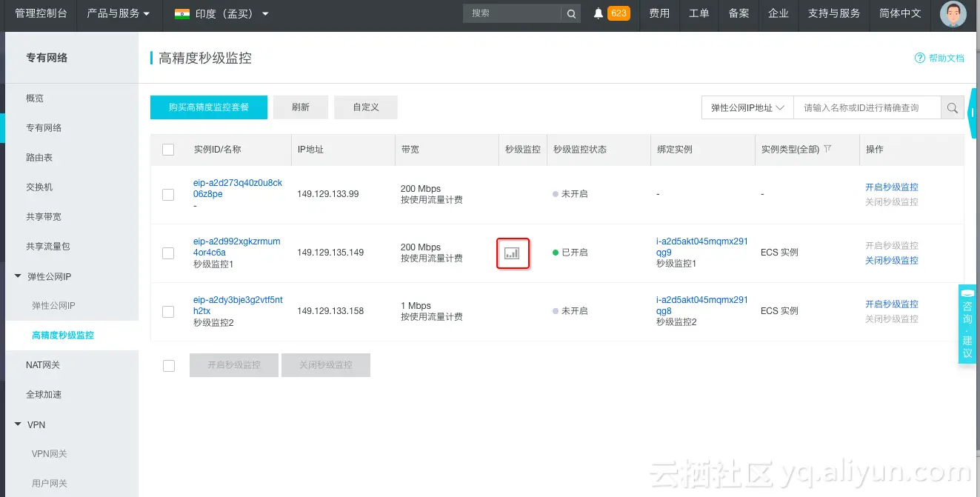This screenshot has height=497, width=980.
Task: Click the 已开启 status text
Action: point(575,253)
